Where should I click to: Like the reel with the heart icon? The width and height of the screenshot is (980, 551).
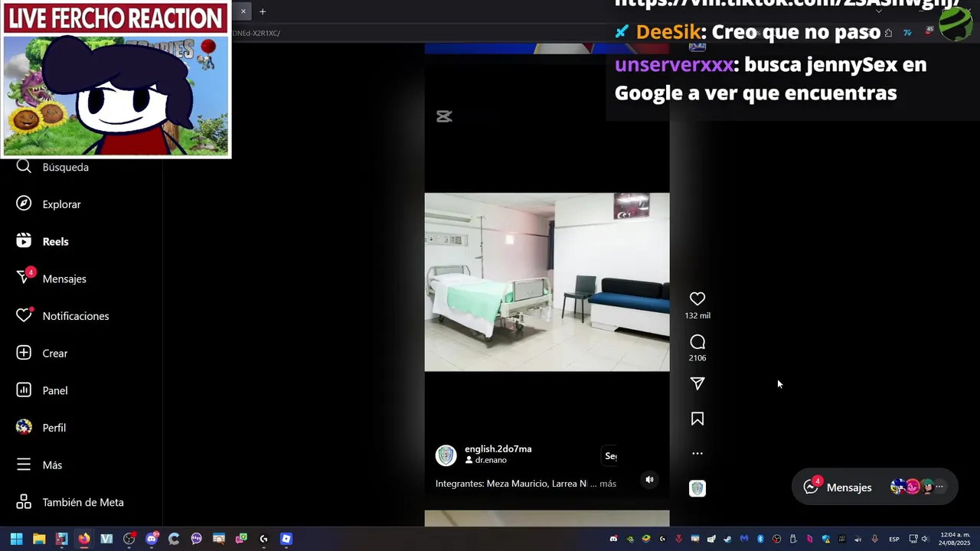point(697,298)
